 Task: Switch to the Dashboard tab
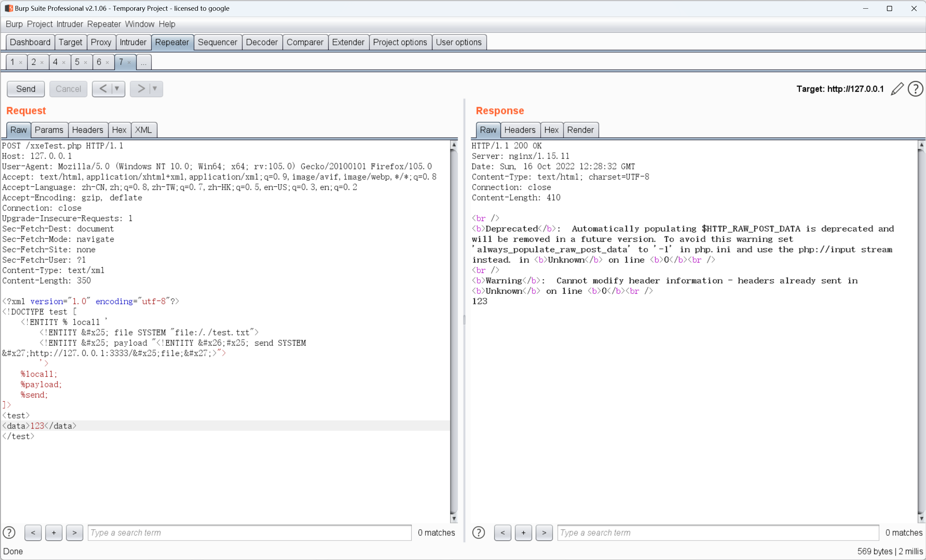(x=30, y=42)
